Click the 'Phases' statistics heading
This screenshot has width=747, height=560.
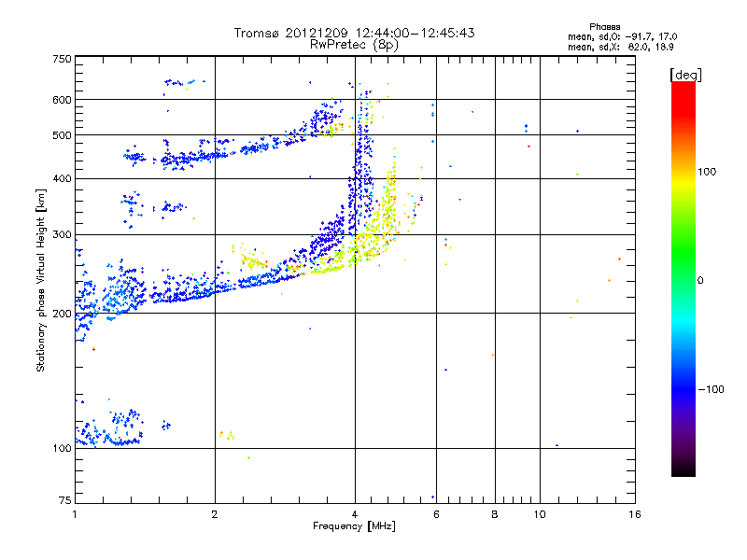pyautogui.click(x=604, y=27)
